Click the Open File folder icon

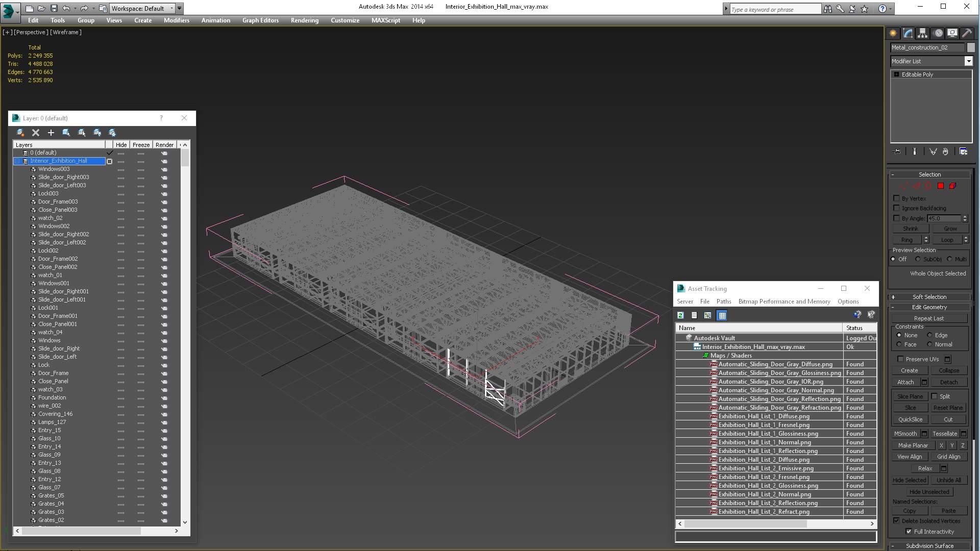click(41, 8)
